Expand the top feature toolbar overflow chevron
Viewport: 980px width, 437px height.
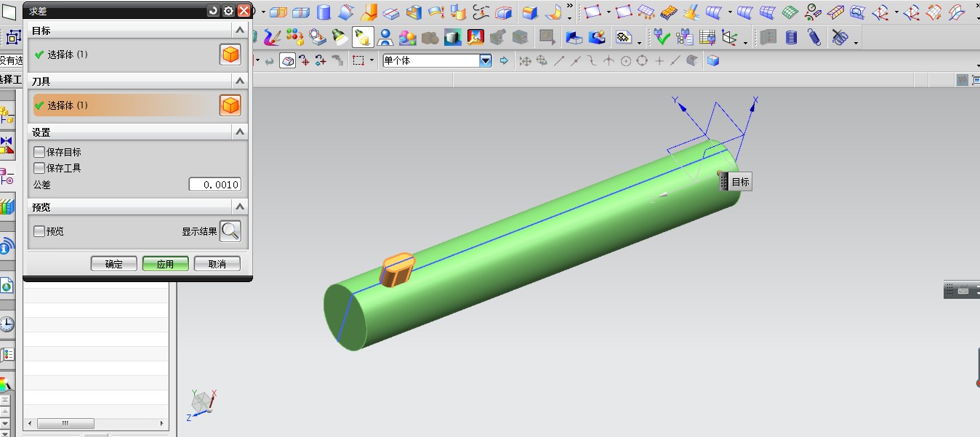(570, 6)
